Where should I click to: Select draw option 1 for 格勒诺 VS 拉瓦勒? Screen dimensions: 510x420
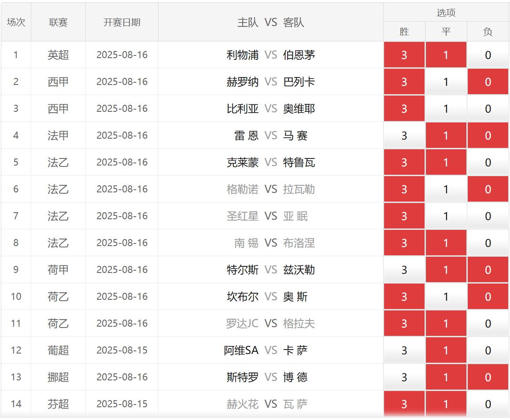pyautogui.click(x=446, y=189)
